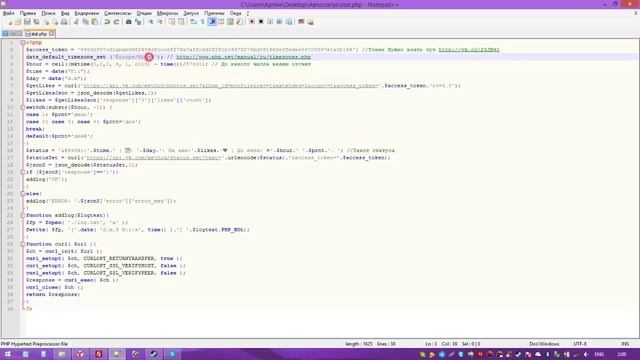Click the Print toolbar icon
The width and height of the screenshot is (640, 360).
coord(64,22)
